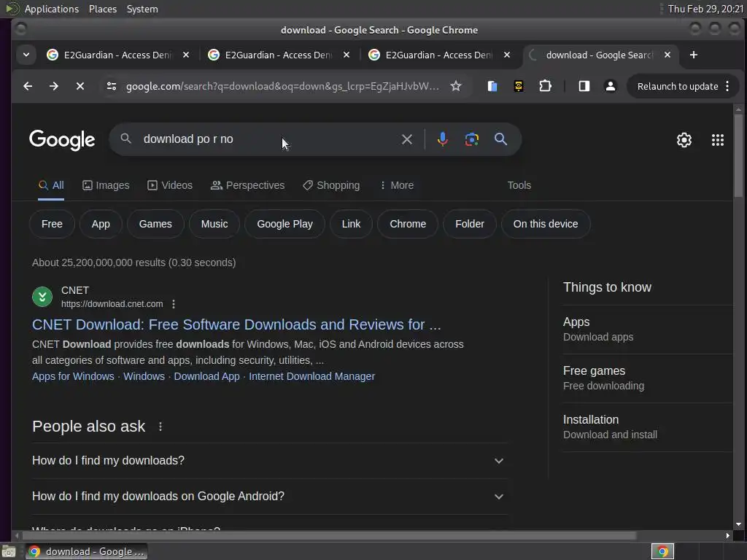Click the browser forward arrow
The image size is (747, 560).
(54, 86)
